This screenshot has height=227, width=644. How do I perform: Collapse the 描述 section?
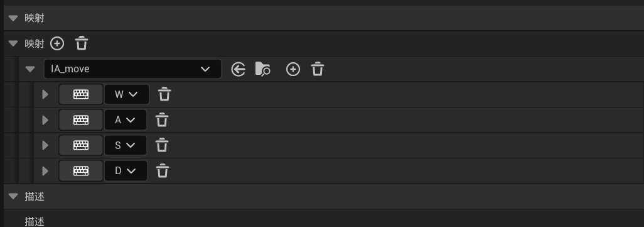(13, 197)
